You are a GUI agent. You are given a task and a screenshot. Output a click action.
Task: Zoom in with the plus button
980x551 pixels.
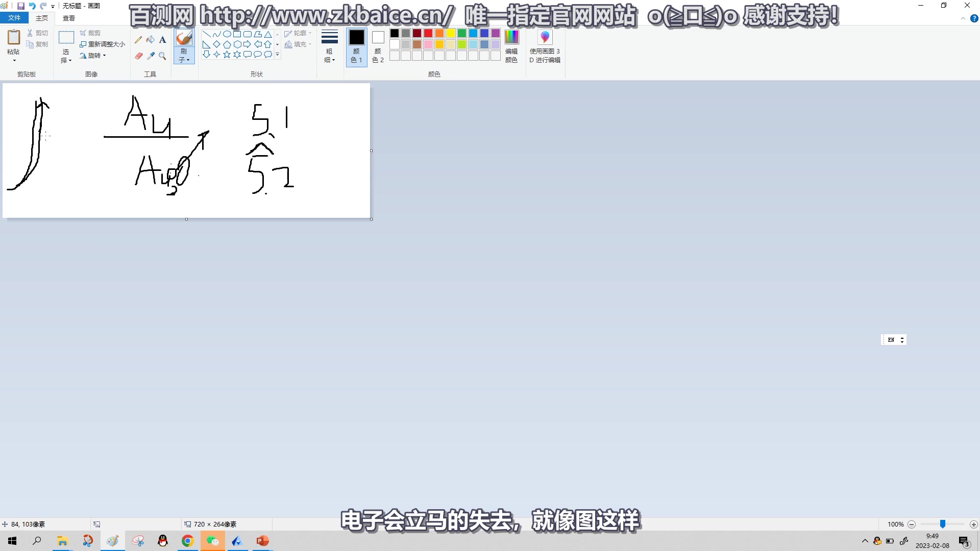click(x=974, y=524)
